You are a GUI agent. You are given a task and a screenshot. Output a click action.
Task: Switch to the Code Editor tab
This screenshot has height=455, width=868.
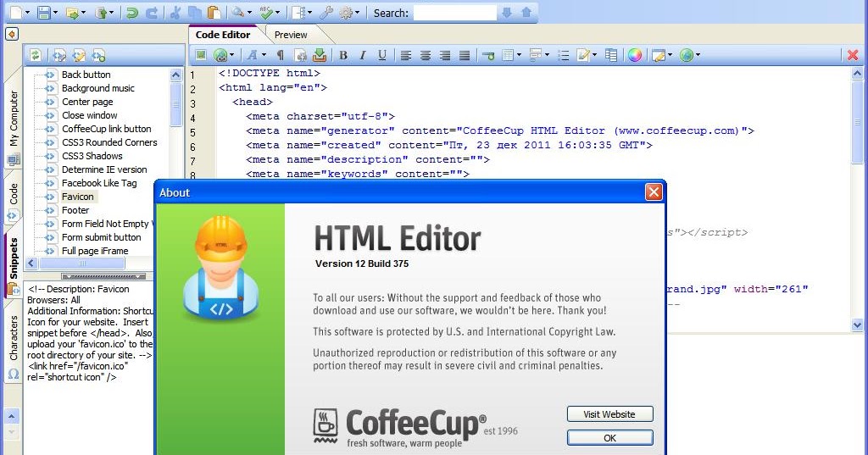[x=223, y=35]
